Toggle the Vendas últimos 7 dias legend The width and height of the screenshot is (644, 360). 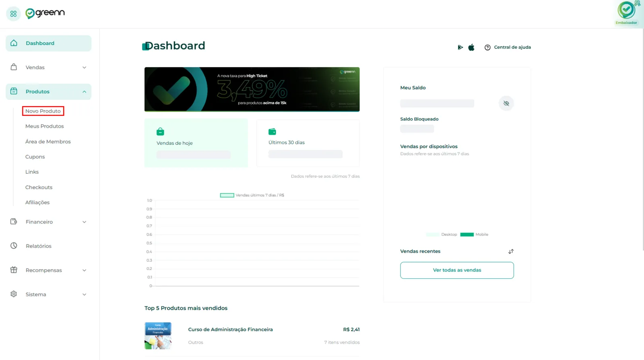(252, 195)
